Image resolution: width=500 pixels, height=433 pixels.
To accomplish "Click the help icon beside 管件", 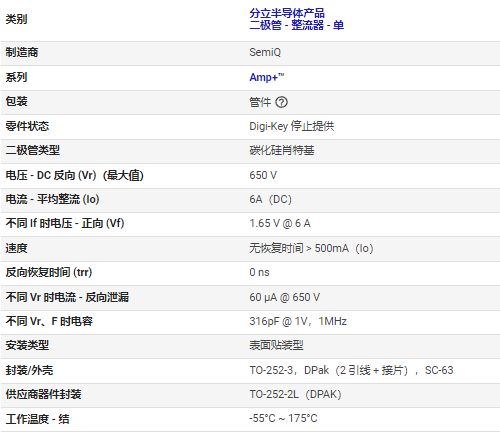I will pos(282,102).
